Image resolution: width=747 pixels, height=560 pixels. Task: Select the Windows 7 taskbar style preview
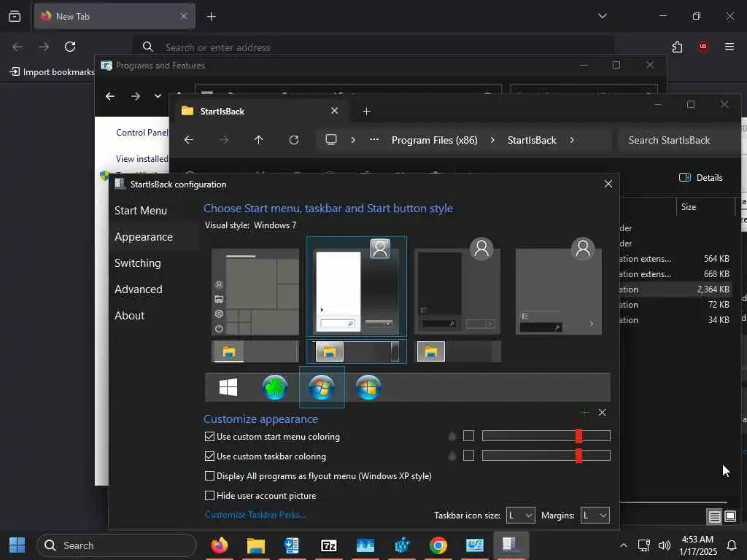click(x=356, y=351)
